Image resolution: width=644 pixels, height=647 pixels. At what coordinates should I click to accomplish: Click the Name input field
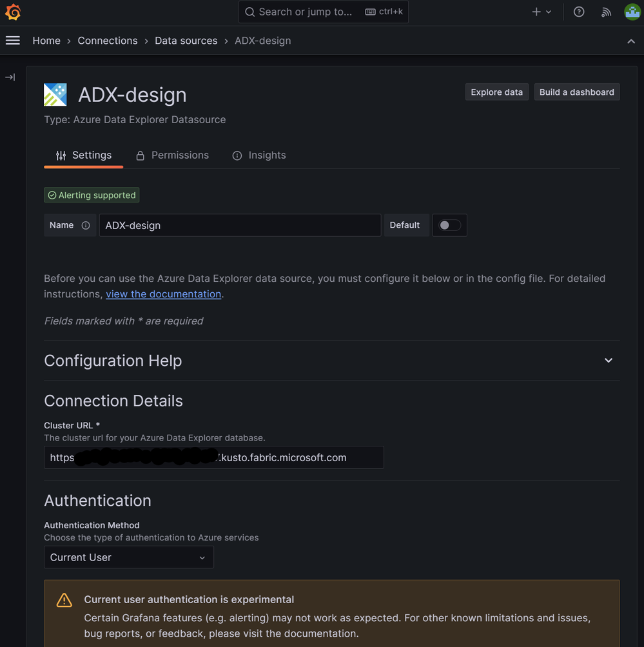click(x=240, y=225)
